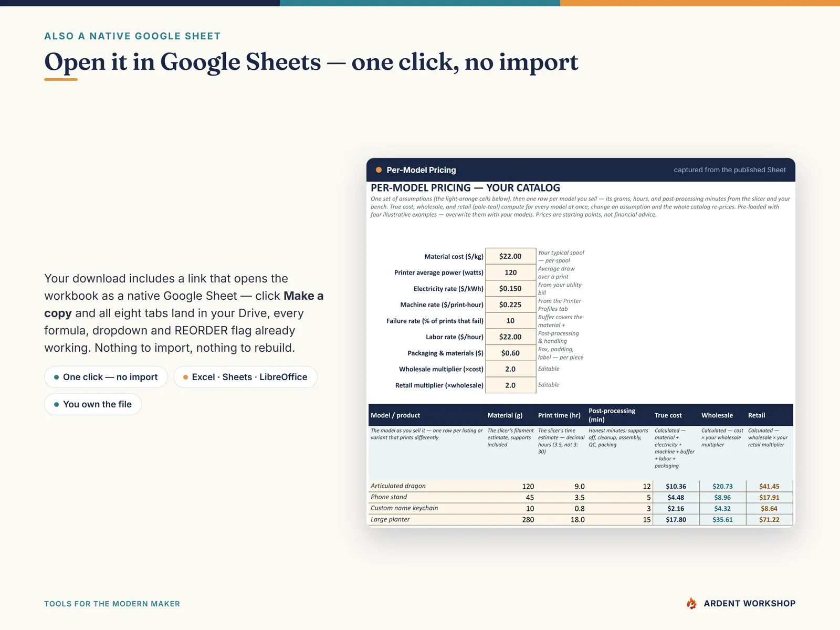Click the Retail multiplier (×wholesale) value cell

click(x=510, y=385)
